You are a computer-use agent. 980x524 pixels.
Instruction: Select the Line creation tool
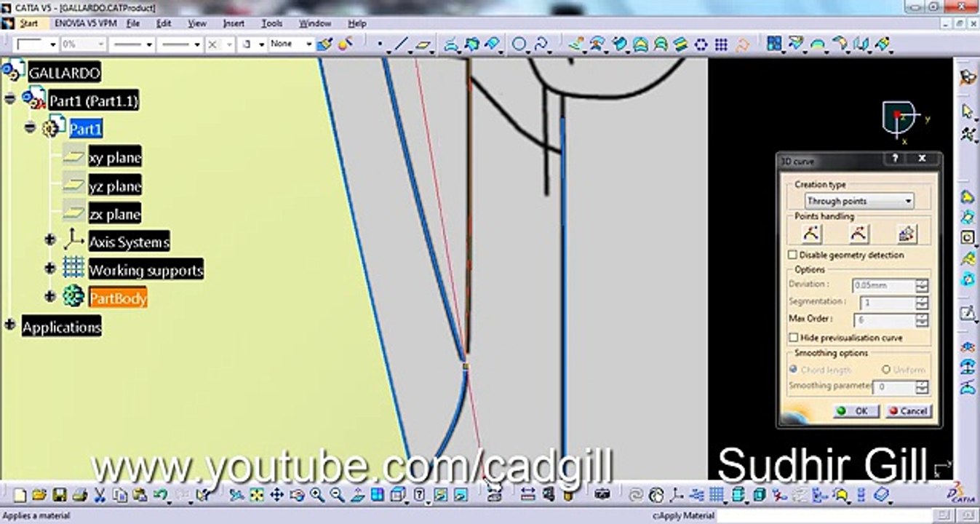tap(401, 45)
